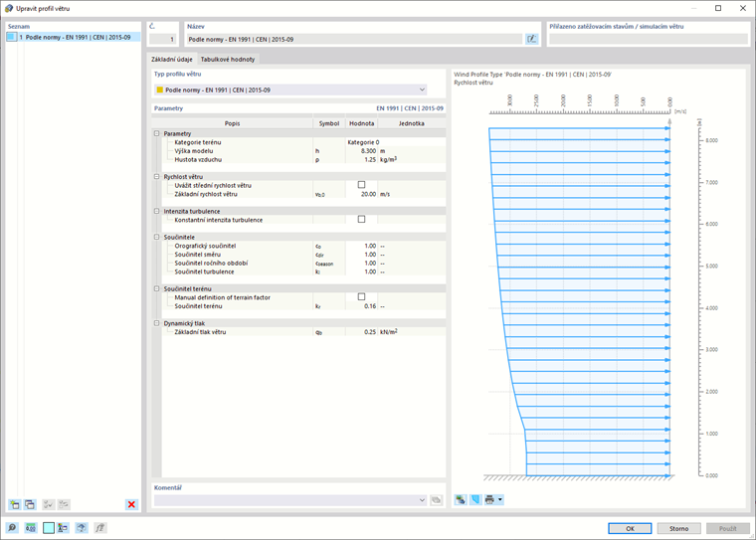Image resolution: width=756 pixels, height=540 pixels.
Task: Click the 'Symbol' column header
Action: 329,123
